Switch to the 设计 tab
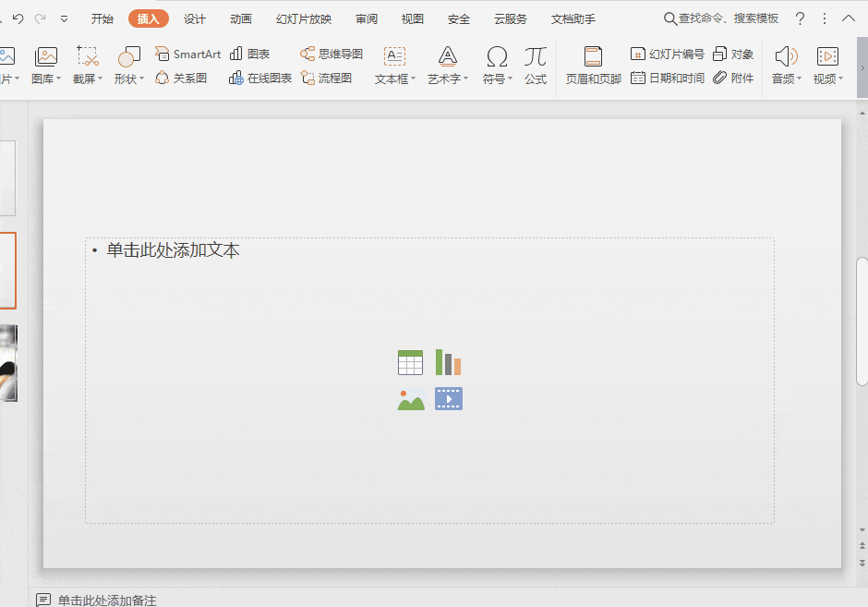 [195, 19]
